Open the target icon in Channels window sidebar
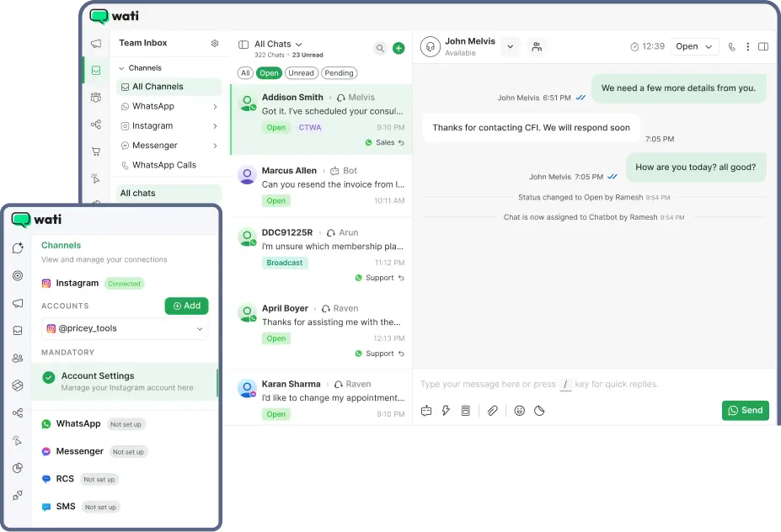Image resolution: width=781 pixels, height=532 pixels. (x=18, y=276)
